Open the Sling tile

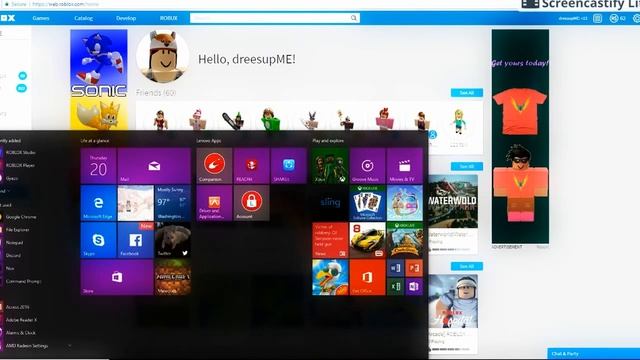[x=330, y=203]
